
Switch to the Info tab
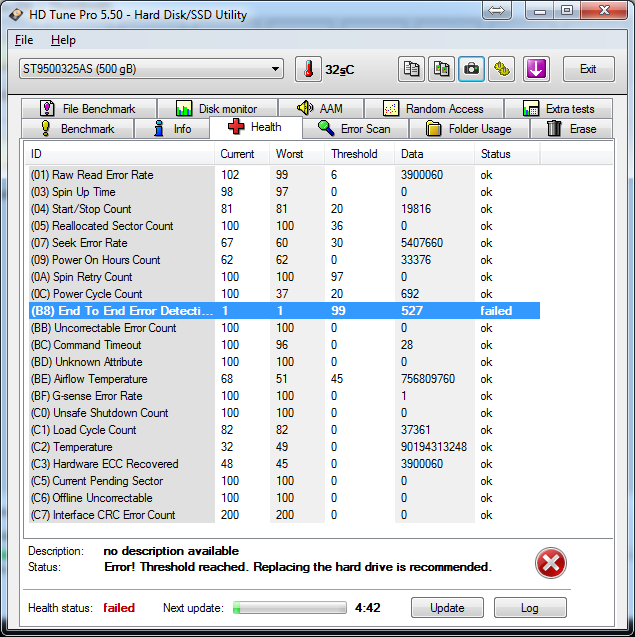click(x=172, y=128)
